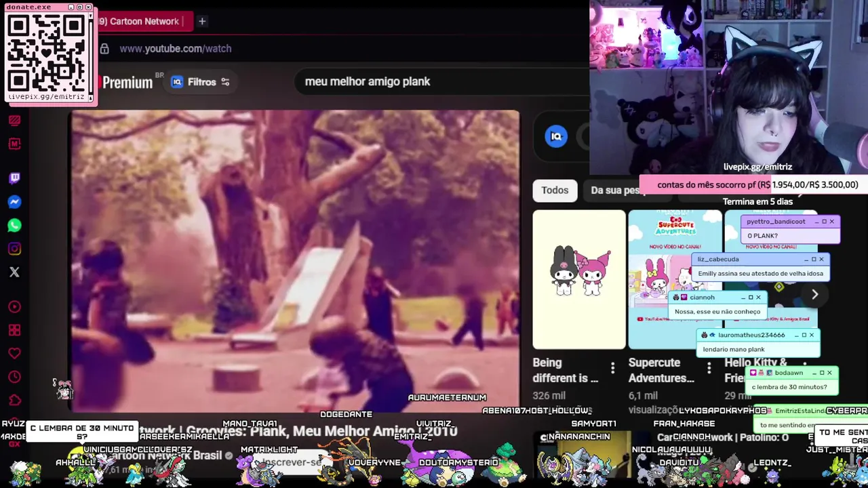Click the lock icon in address bar
Image resolution: width=868 pixels, height=488 pixels.
104,49
